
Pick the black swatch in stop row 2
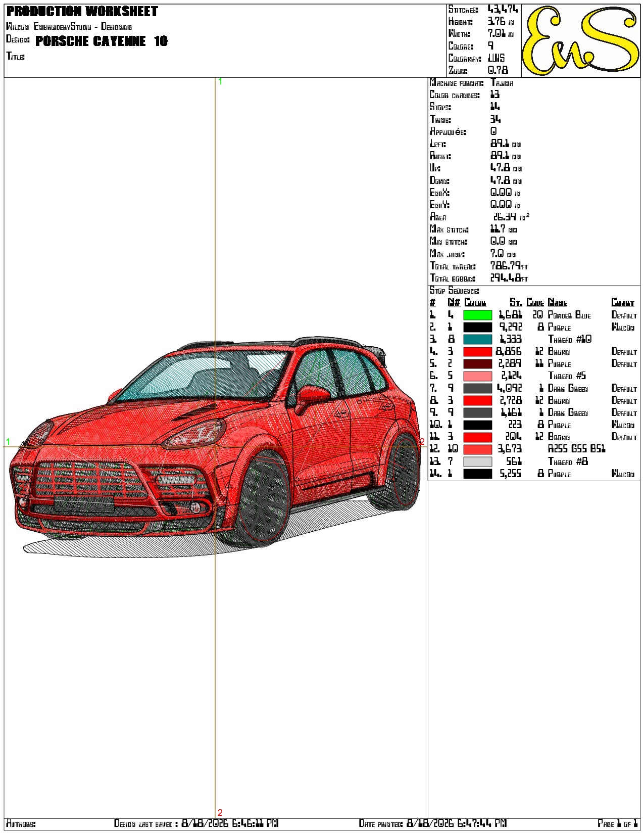[x=477, y=327]
